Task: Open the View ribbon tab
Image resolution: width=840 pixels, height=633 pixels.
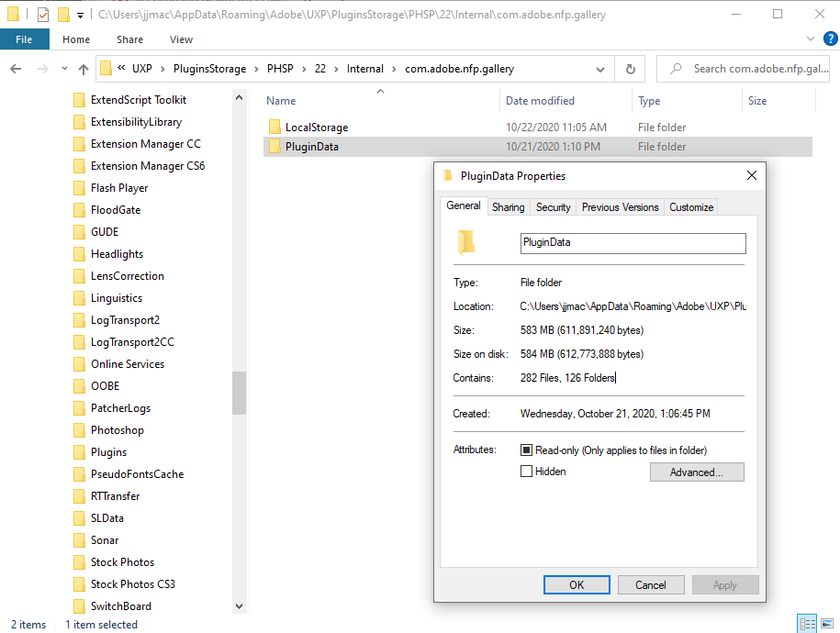Action: (181, 39)
